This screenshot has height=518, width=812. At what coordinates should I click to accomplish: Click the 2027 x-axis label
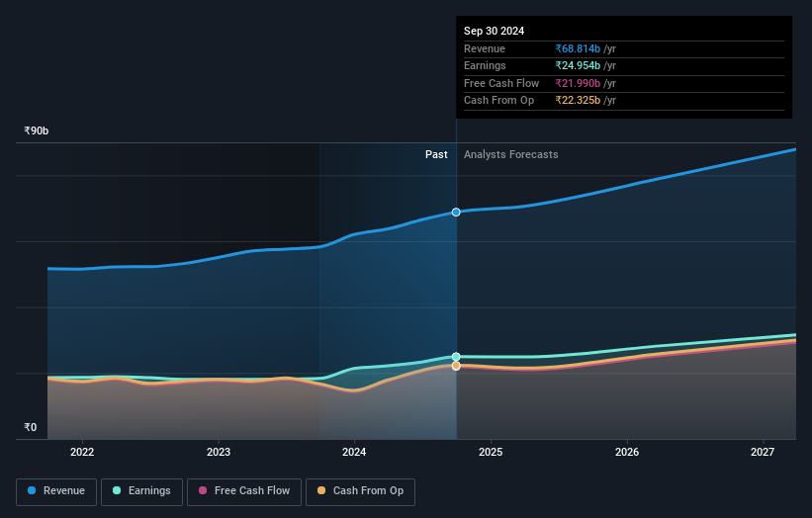(763, 453)
